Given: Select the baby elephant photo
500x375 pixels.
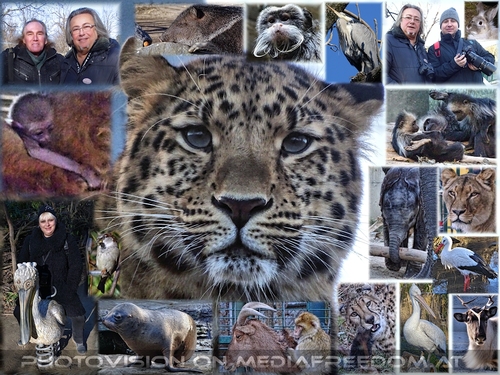Looking at the screenshot, I should pyautogui.click(x=403, y=223).
